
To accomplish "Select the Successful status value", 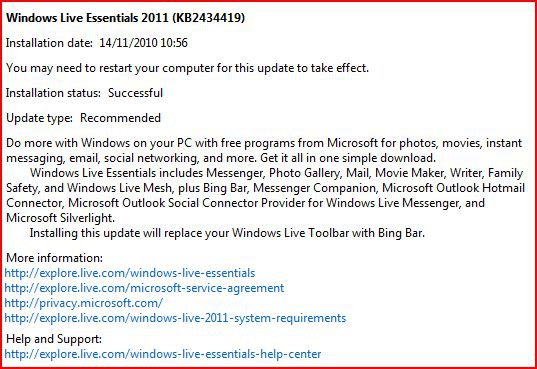I will (135, 93).
